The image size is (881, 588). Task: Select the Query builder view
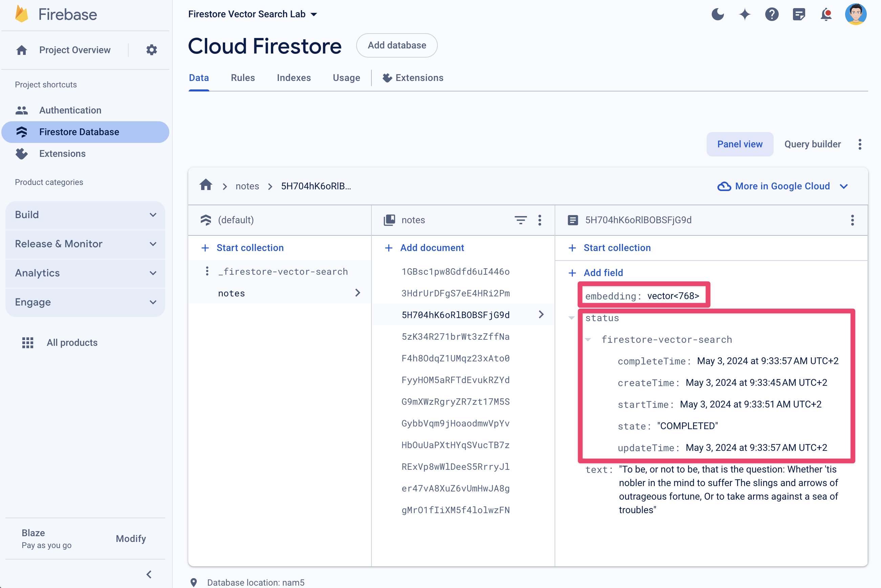pyautogui.click(x=813, y=144)
